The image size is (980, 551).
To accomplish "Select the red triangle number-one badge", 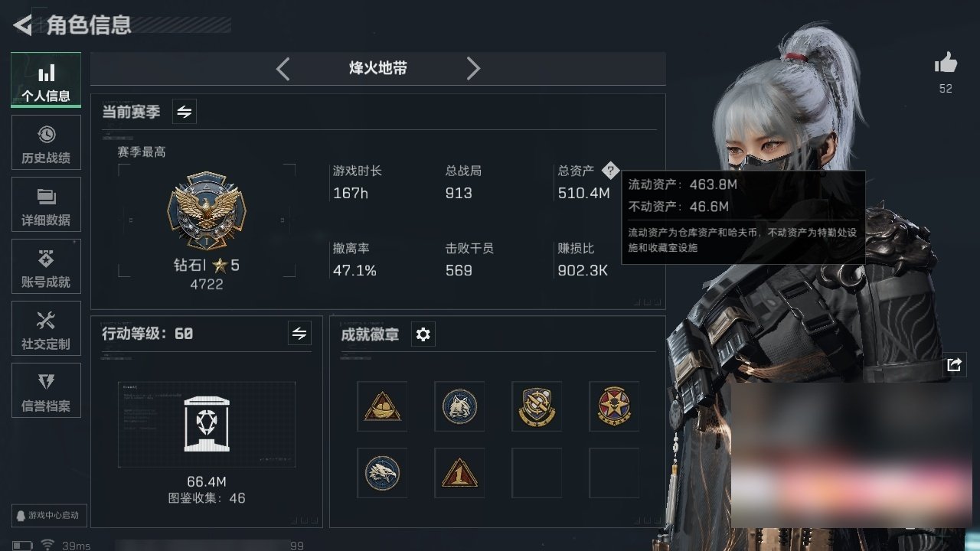I will point(459,473).
